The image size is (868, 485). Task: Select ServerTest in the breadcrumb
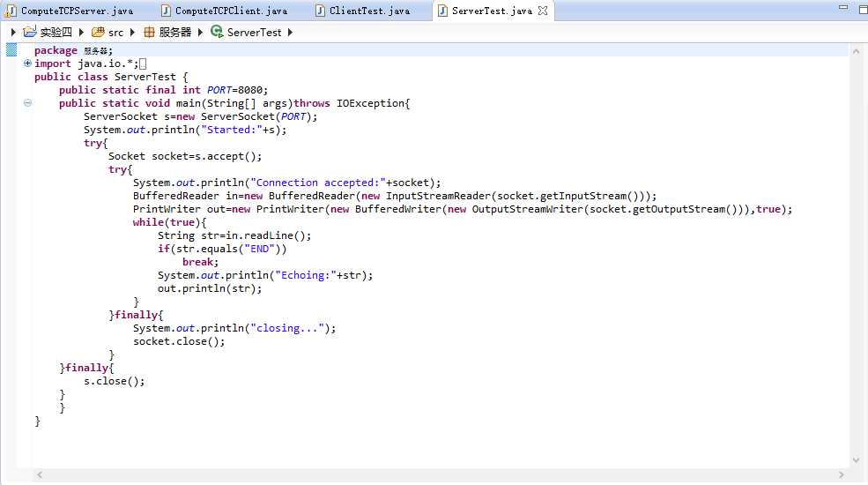click(x=254, y=33)
